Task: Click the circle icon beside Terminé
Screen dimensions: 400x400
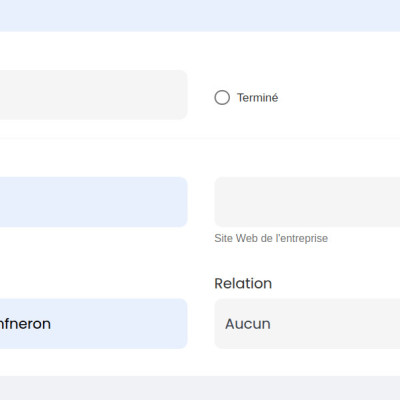Action: [222, 98]
